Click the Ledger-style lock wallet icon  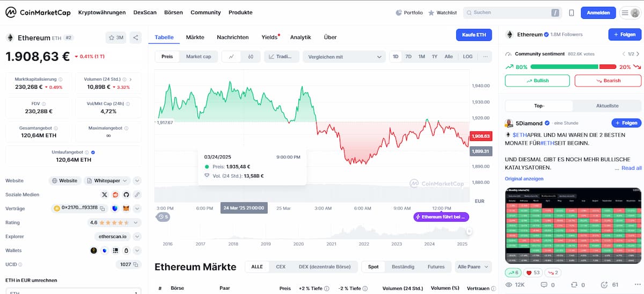pos(126,250)
